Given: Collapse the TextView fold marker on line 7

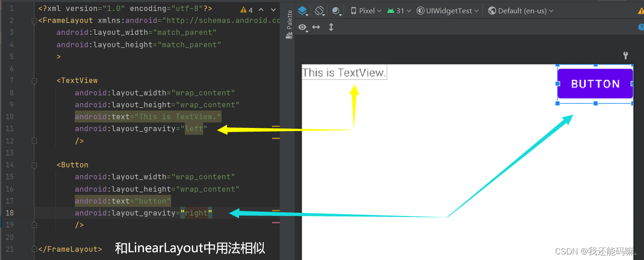Looking at the screenshot, I should point(34,81).
